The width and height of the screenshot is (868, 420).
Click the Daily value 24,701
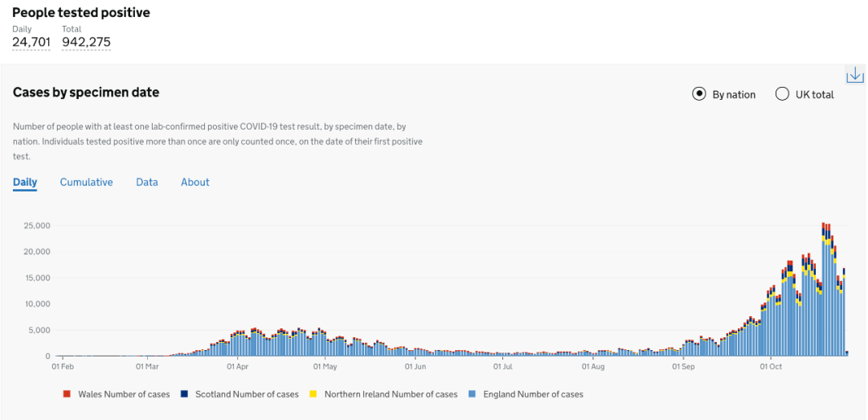pyautogui.click(x=31, y=42)
